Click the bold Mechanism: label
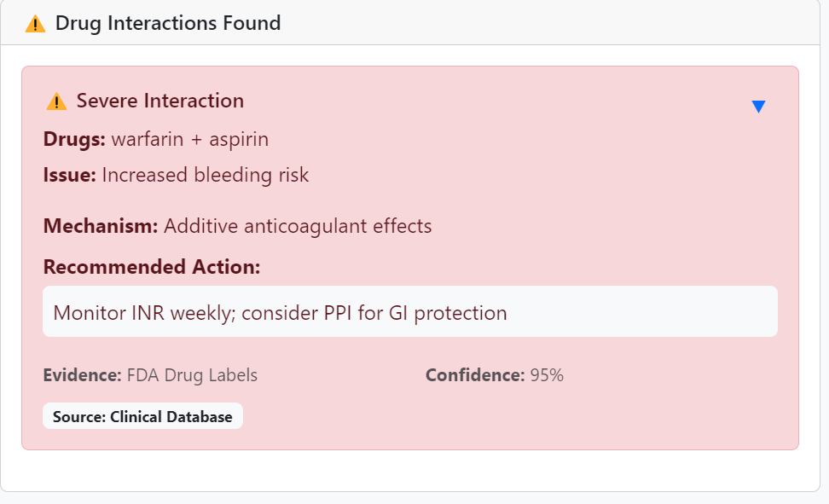This screenshot has width=829, height=504. coord(101,226)
